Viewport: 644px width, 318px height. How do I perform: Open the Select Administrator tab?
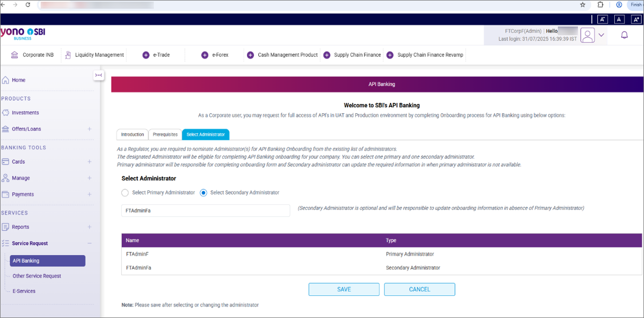point(206,134)
